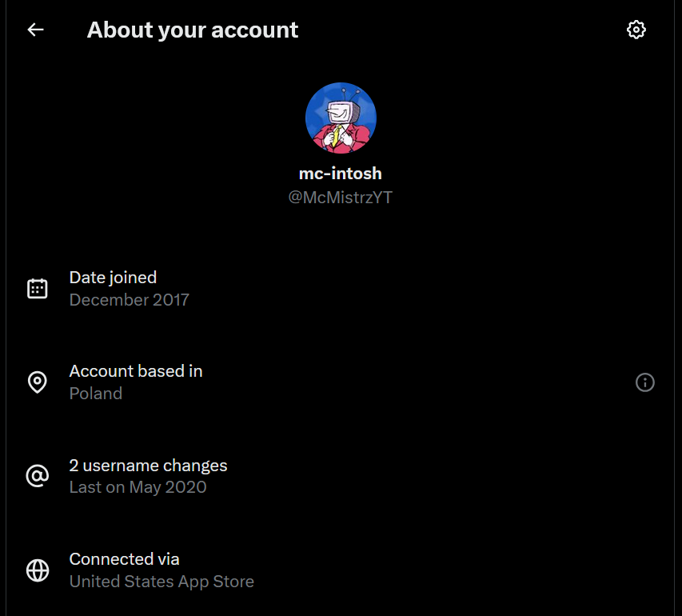The image size is (682, 616).
Task: Click the United States App Store label
Action: (x=162, y=582)
